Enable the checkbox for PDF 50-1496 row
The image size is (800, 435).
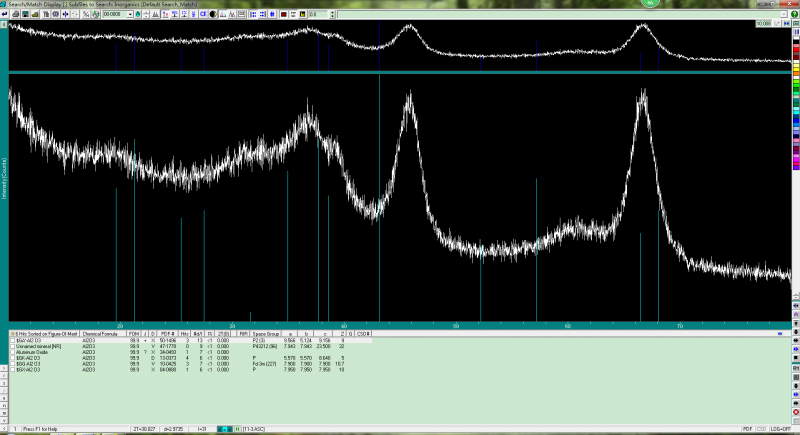[12, 340]
